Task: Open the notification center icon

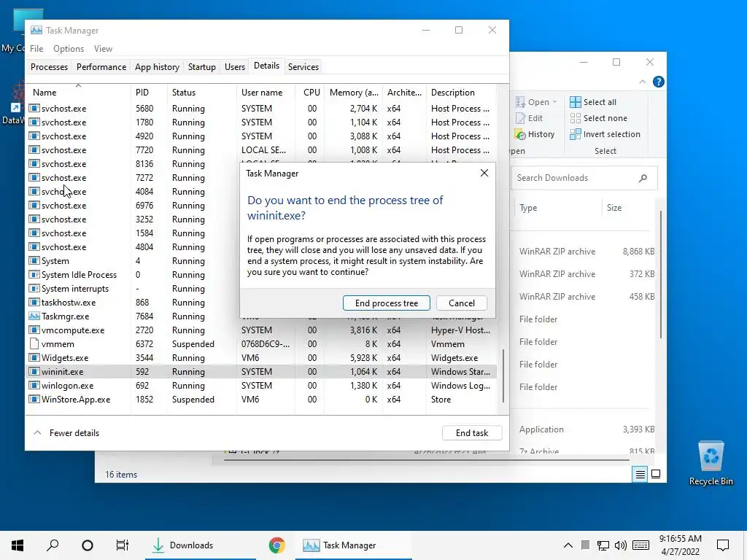Action: (723, 545)
